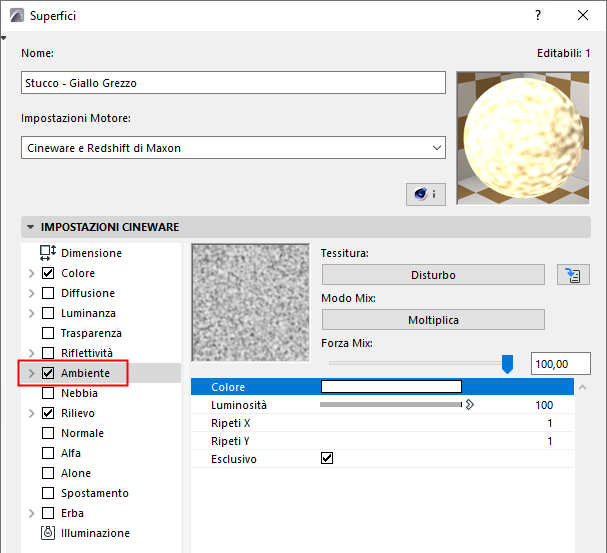607x553 pixels.
Task: Uncheck the Esclusivo option
Action: (x=327, y=458)
